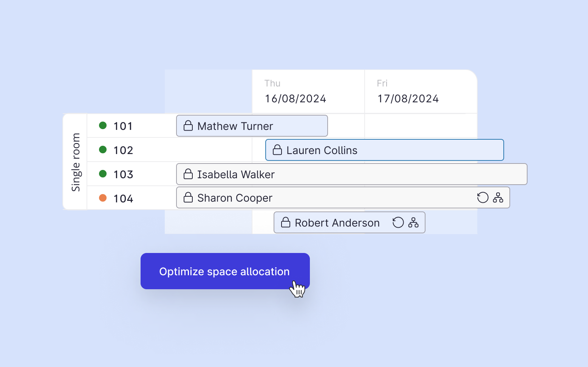Click the lock icon on Robert Anderson booking
This screenshot has width=588, height=367.
tap(286, 222)
